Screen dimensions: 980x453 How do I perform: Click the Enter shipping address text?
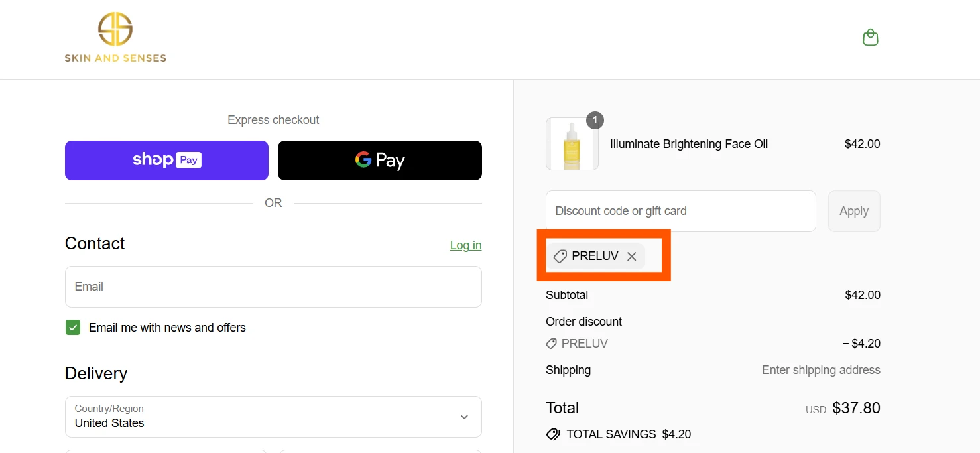821,370
